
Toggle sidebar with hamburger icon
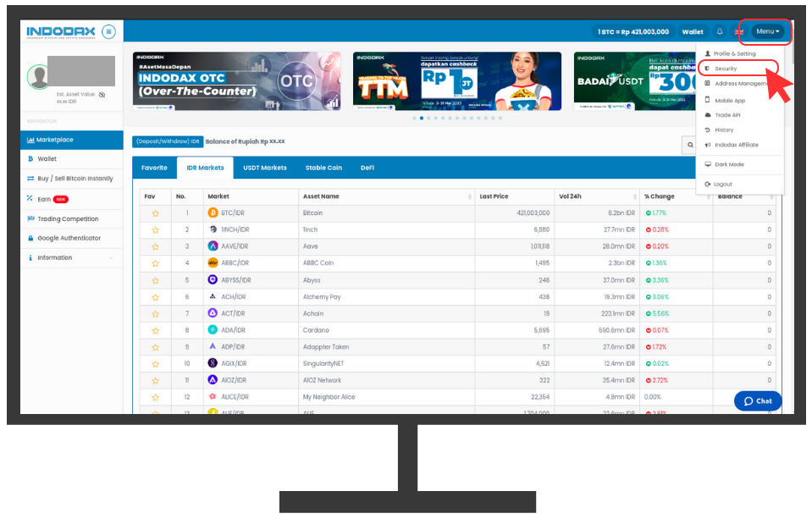108,32
